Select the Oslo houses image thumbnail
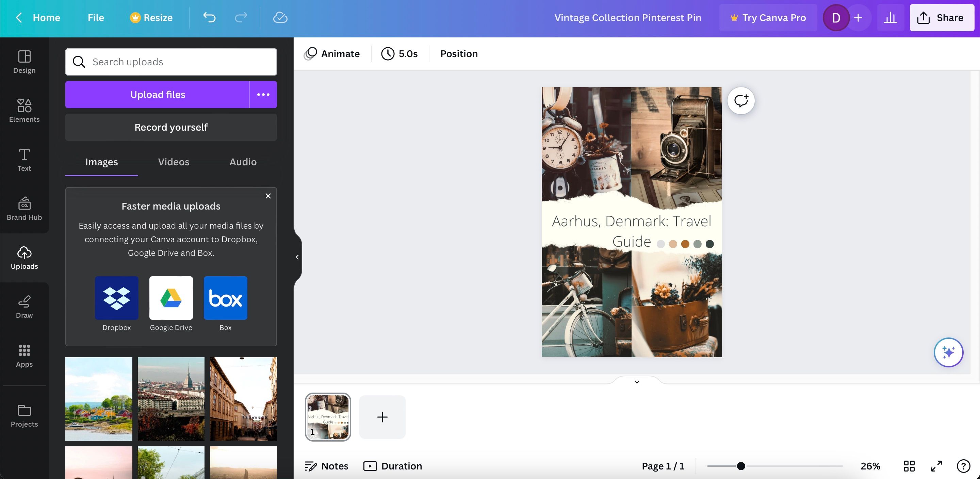Viewport: 980px width, 479px height. (99, 399)
